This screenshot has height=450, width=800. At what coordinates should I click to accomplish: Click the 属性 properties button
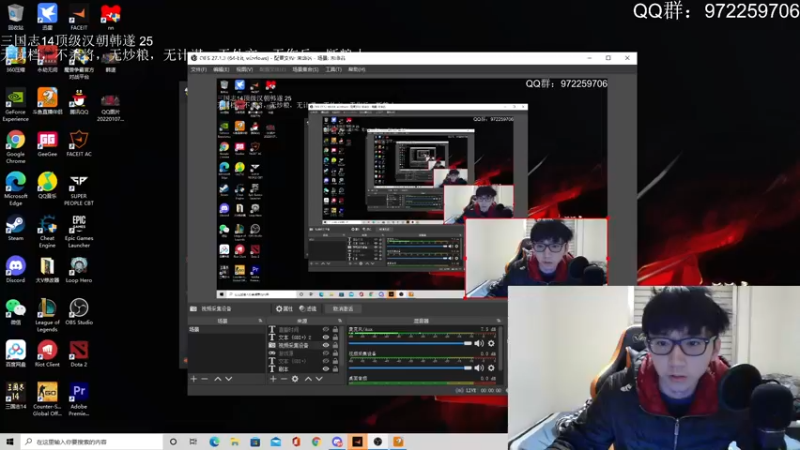click(284, 309)
